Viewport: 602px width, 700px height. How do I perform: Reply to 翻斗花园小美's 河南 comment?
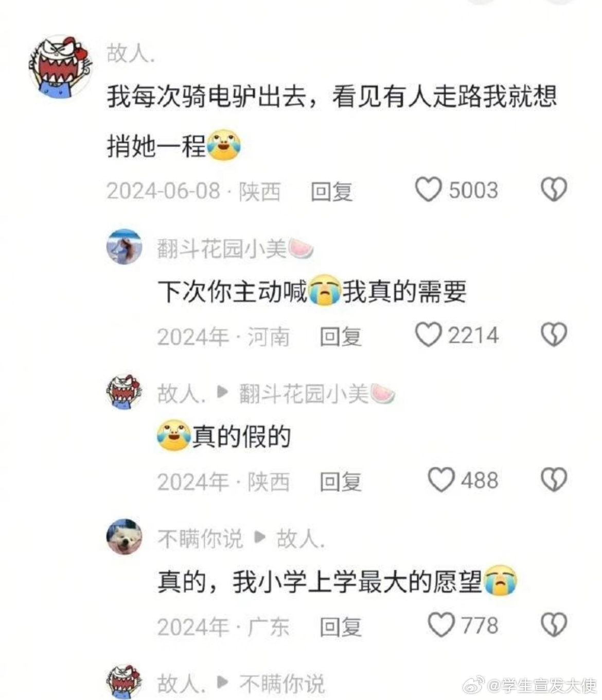tap(341, 337)
